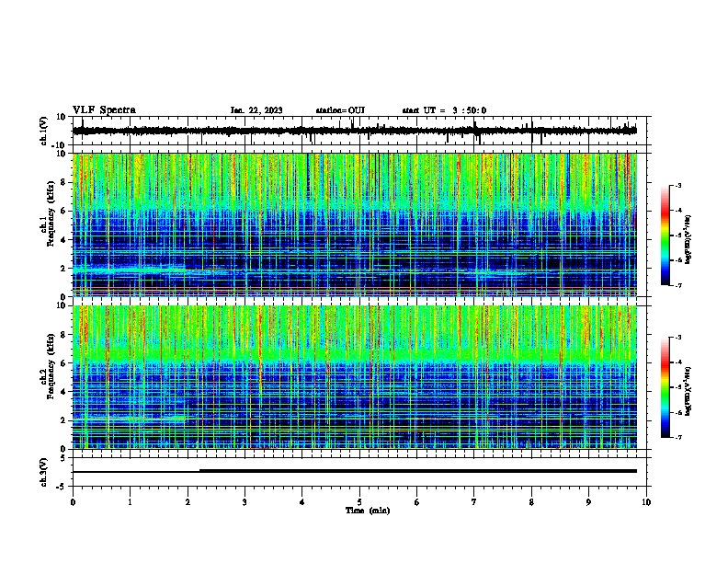This screenshot has width=728, height=563.
Task: Click the ch.2 frequency axis tick "2"
Action: pyautogui.click(x=64, y=420)
